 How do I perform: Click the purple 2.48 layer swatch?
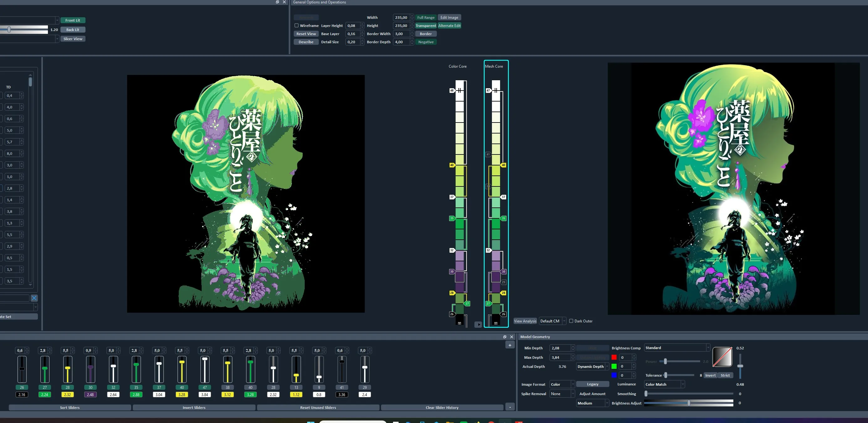pyautogui.click(x=90, y=394)
